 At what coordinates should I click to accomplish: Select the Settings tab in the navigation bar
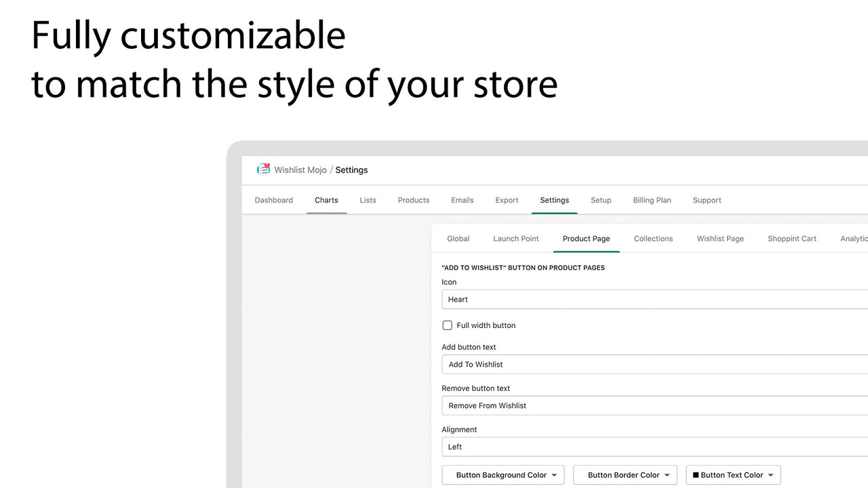[x=555, y=200]
